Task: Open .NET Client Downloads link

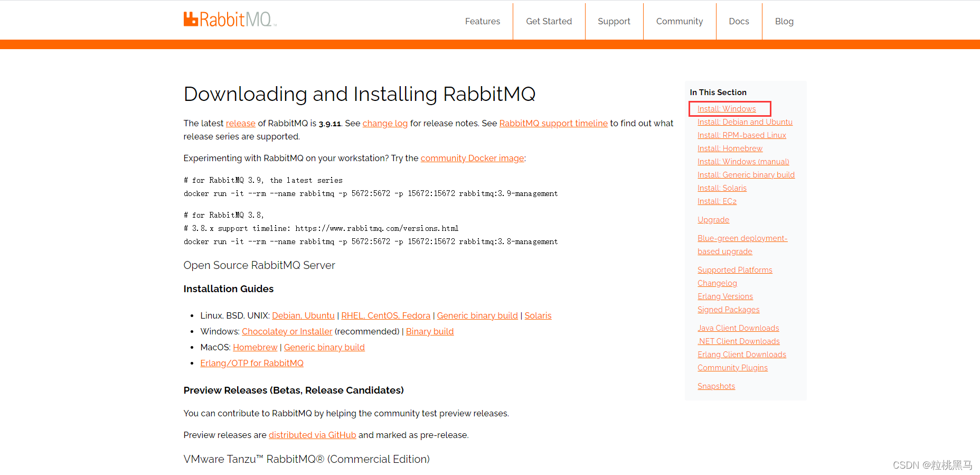Action: click(x=738, y=341)
